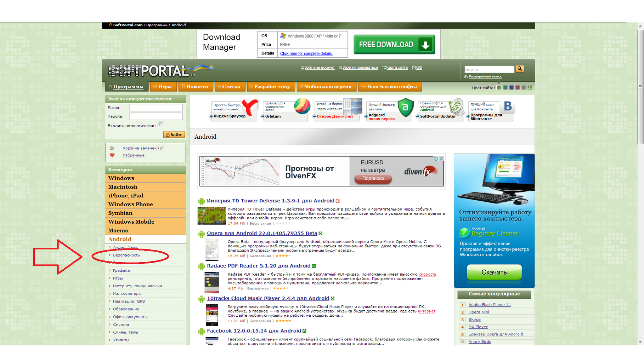Expand the iPhone, iPad category

click(146, 196)
